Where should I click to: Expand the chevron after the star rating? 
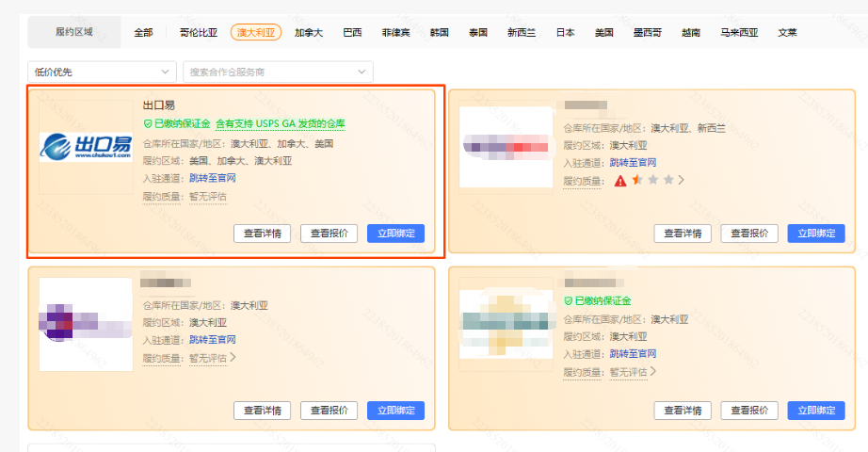click(682, 180)
